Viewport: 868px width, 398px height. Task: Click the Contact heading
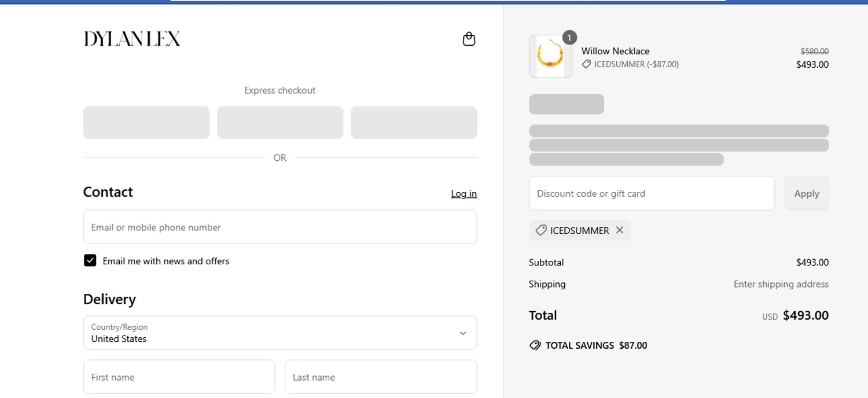click(x=108, y=192)
